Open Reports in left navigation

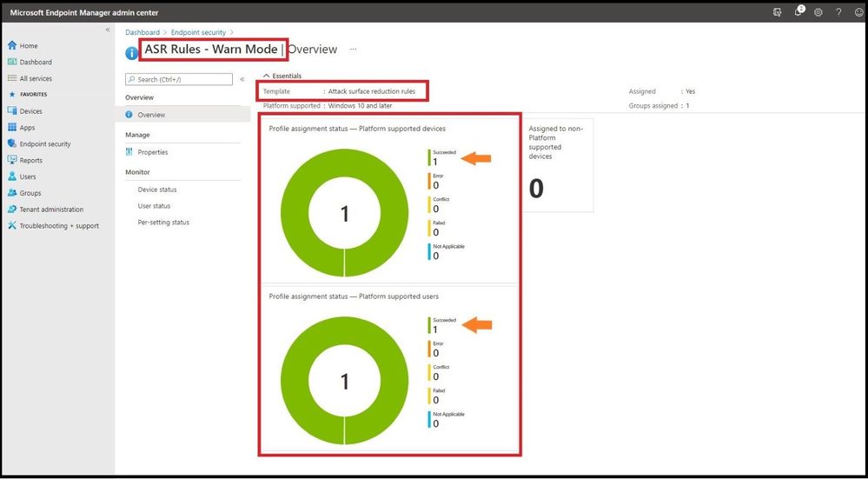coord(31,161)
